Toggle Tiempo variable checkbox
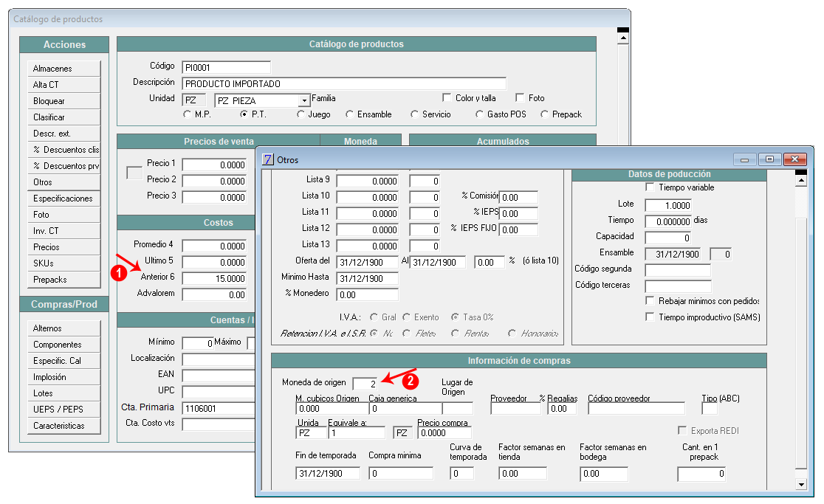Viewport: 824px width, 504px height. pos(650,187)
